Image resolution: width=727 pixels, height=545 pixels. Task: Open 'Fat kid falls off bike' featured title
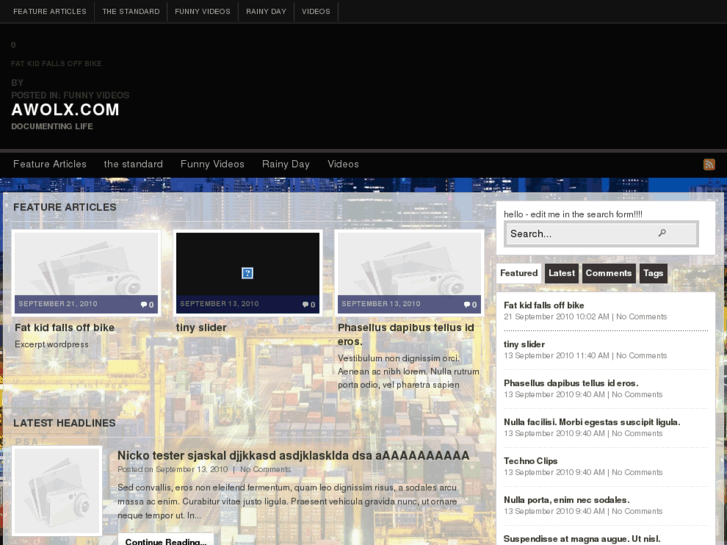pyautogui.click(x=64, y=327)
